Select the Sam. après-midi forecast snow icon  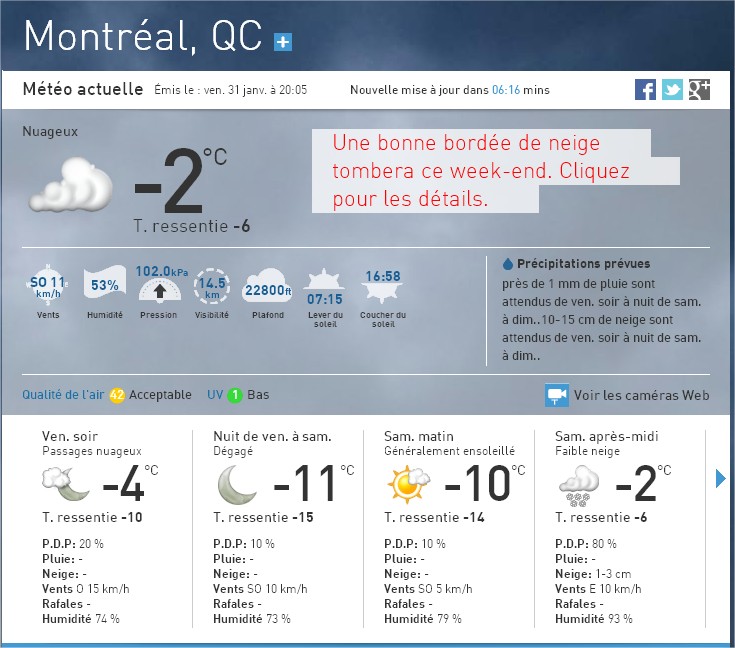(579, 486)
